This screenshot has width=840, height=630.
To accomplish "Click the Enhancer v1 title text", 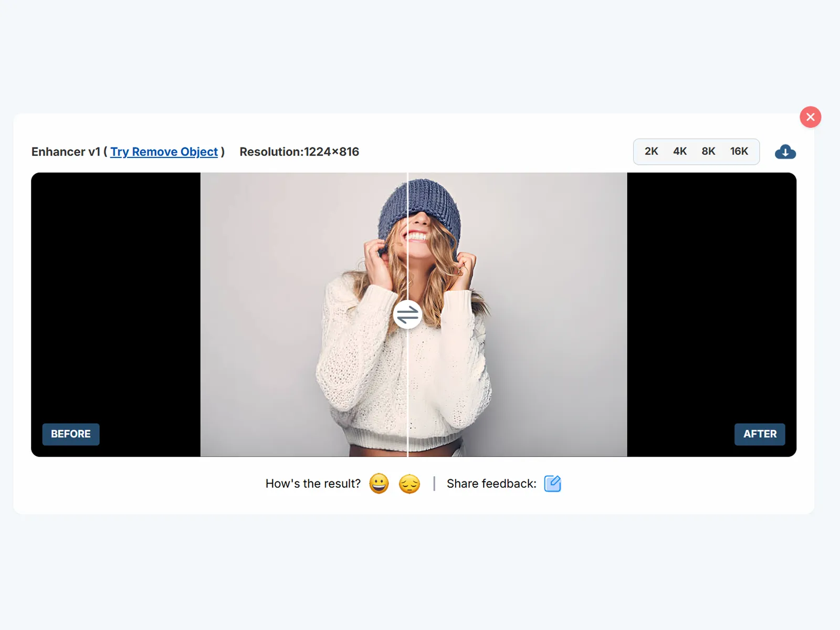I will pyautogui.click(x=66, y=152).
